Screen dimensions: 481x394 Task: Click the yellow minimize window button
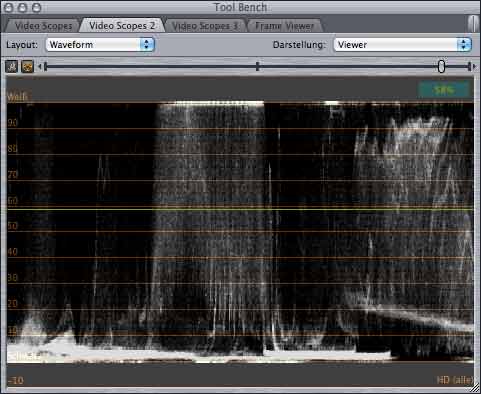[22, 7]
